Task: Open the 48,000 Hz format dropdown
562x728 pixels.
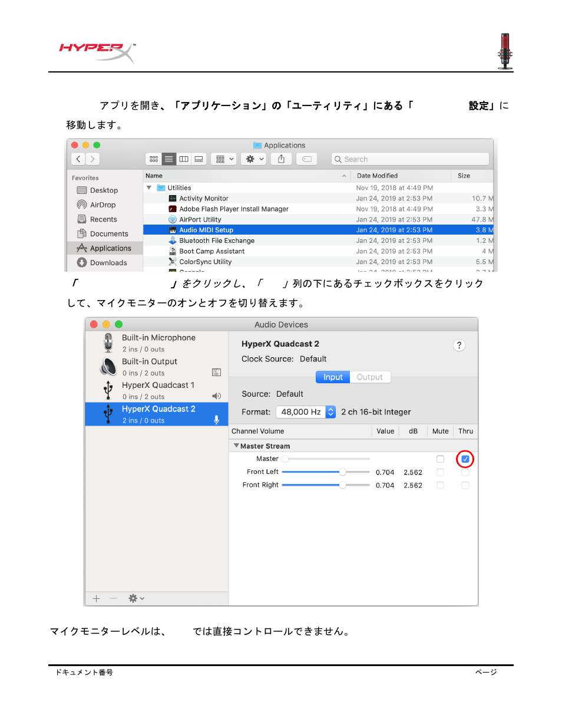Action: [x=306, y=412]
